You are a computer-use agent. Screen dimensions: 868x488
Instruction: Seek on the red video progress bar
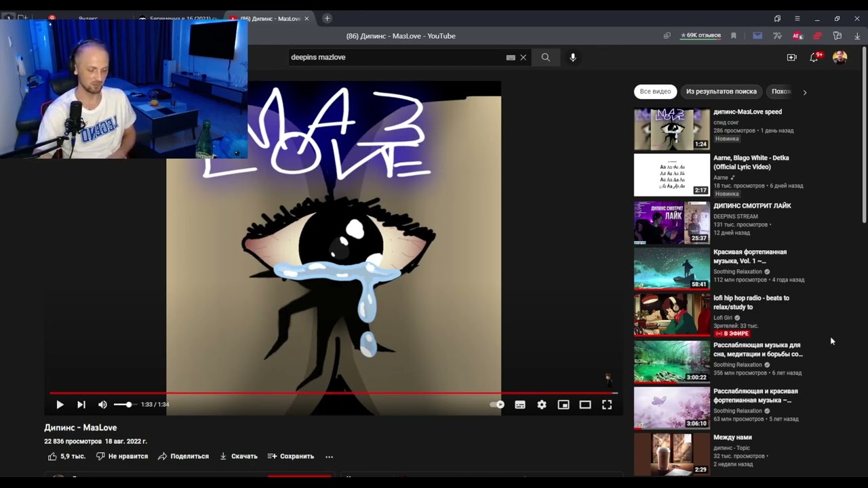coord(334,392)
